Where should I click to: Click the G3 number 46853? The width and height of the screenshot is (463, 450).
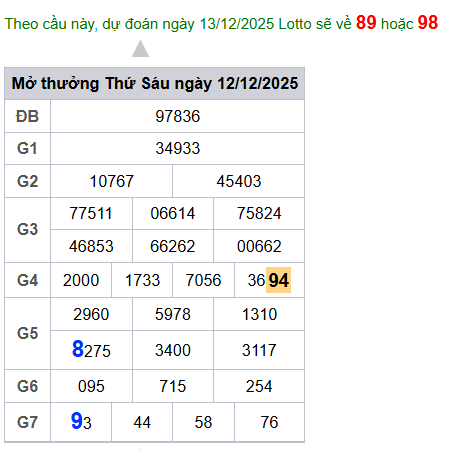click(x=91, y=246)
